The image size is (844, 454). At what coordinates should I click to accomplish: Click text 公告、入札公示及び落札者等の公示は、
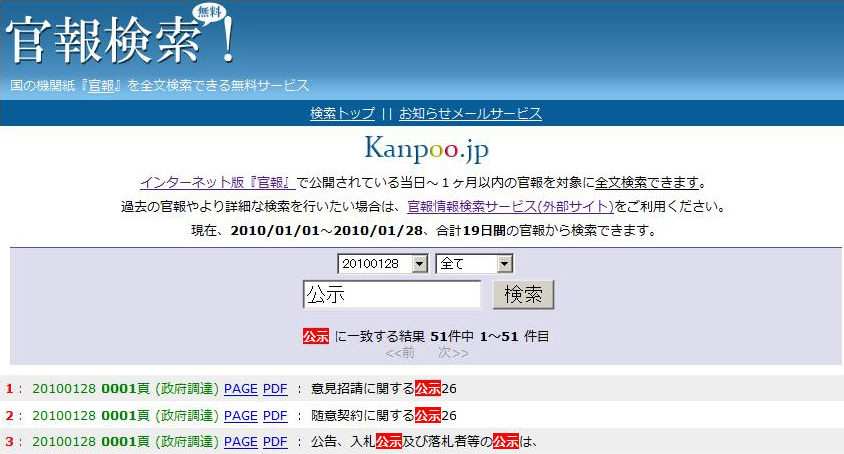424,442
